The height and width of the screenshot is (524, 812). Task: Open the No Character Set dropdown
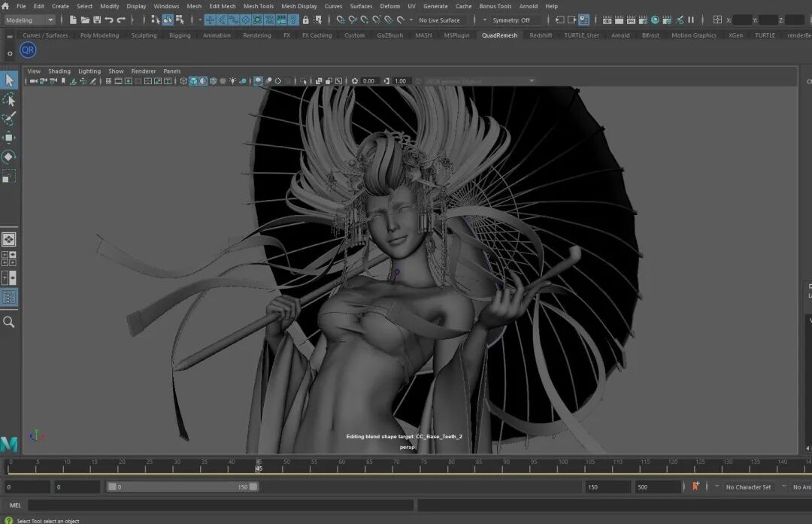(x=748, y=487)
